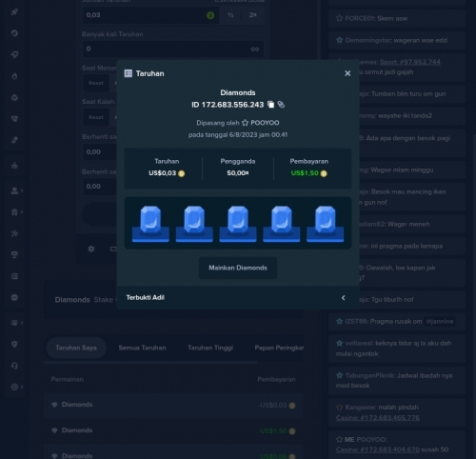This screenshot has width=476, height=459.
Task: Open Casino: #172.683.465.776 link in chat
Action: pos(378,418)
